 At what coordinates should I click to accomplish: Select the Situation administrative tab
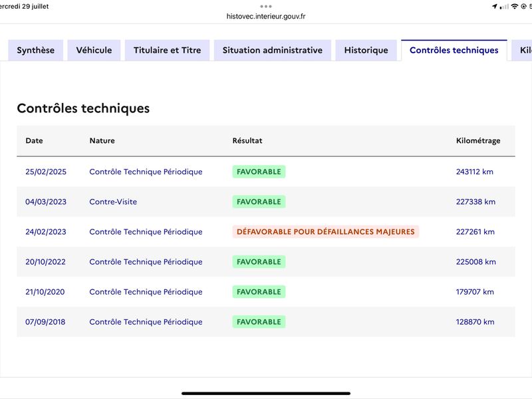[x=273, y=51]
